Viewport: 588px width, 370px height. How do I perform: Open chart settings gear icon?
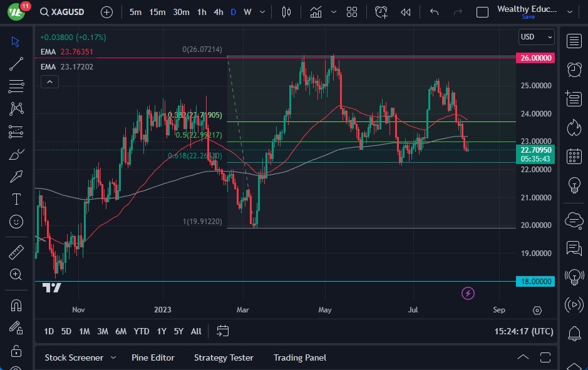(537, 311)
